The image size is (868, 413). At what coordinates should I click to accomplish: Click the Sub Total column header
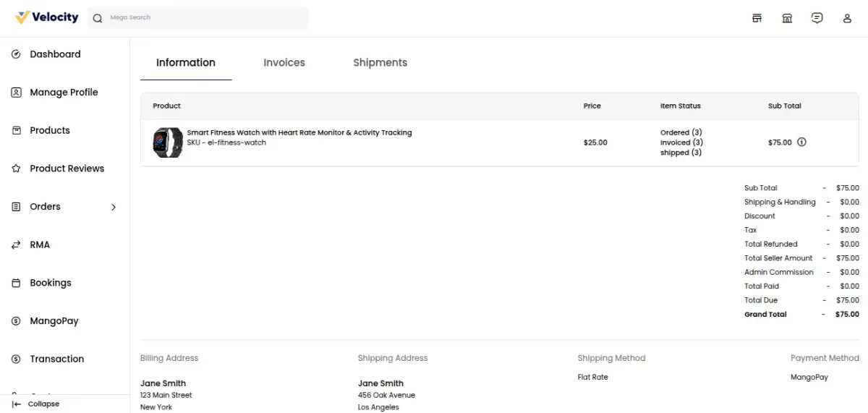[x=785, y=106]
